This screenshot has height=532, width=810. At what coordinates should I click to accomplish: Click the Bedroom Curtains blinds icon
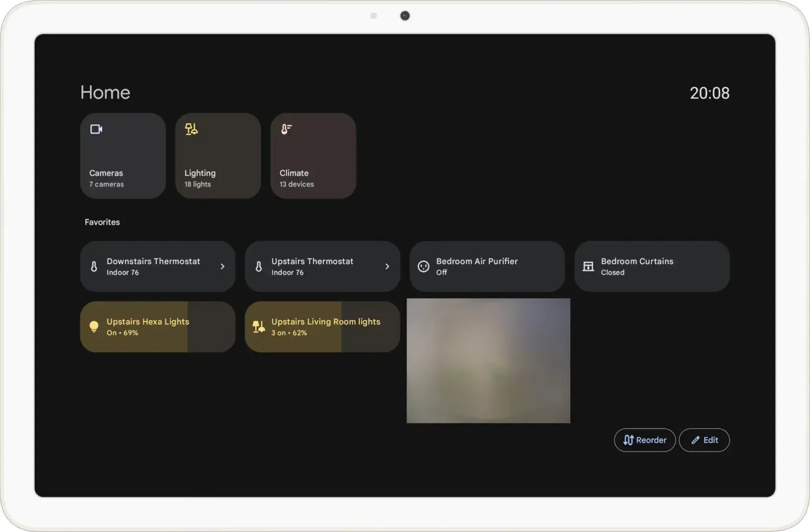[588, 266]
